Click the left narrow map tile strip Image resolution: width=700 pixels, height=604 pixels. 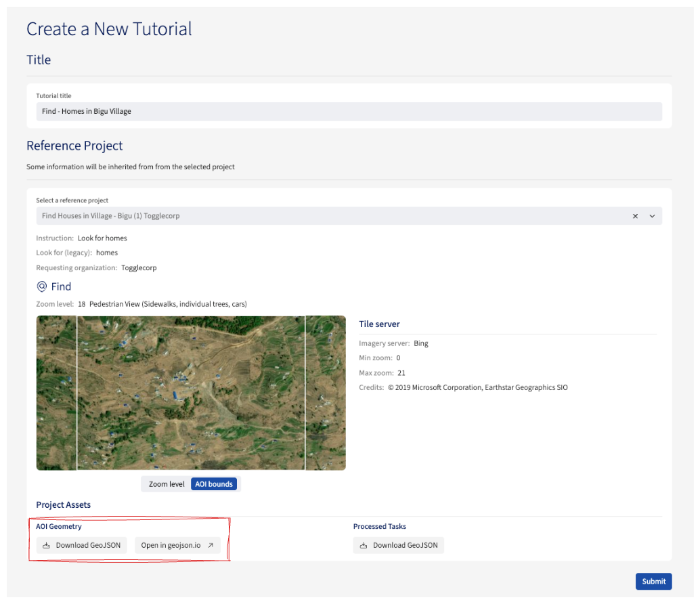coord(56,393)
